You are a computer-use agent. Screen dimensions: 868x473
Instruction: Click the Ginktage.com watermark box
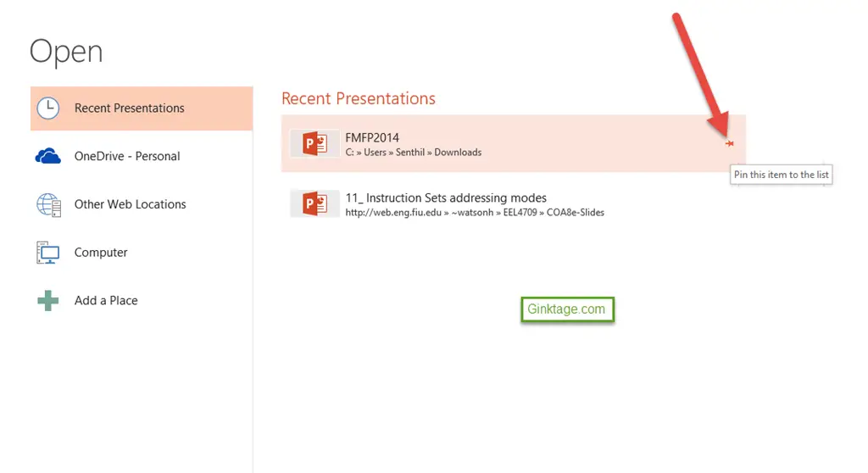567,309
